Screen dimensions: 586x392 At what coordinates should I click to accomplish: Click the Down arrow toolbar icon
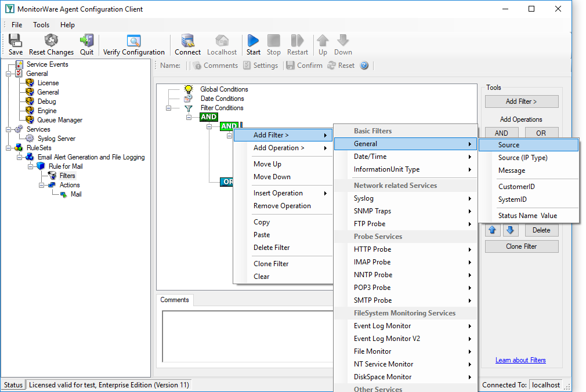coord(343,41)
